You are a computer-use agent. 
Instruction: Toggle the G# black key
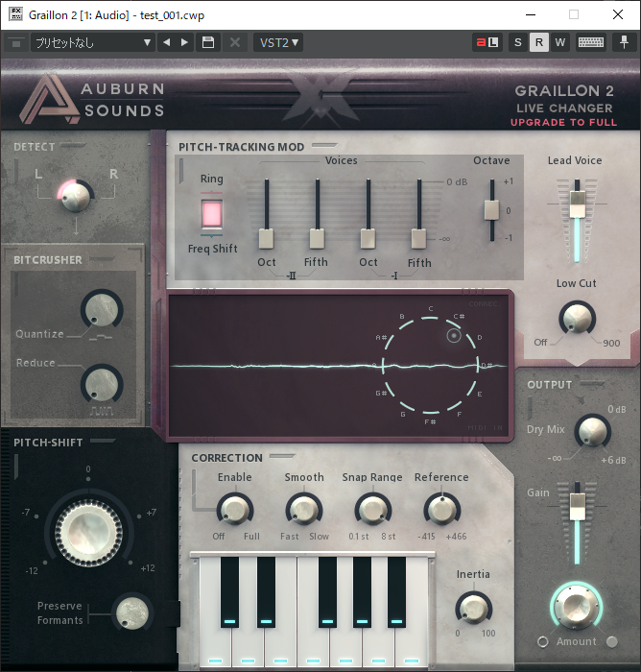pyautogui.click(x=362, y=592)
